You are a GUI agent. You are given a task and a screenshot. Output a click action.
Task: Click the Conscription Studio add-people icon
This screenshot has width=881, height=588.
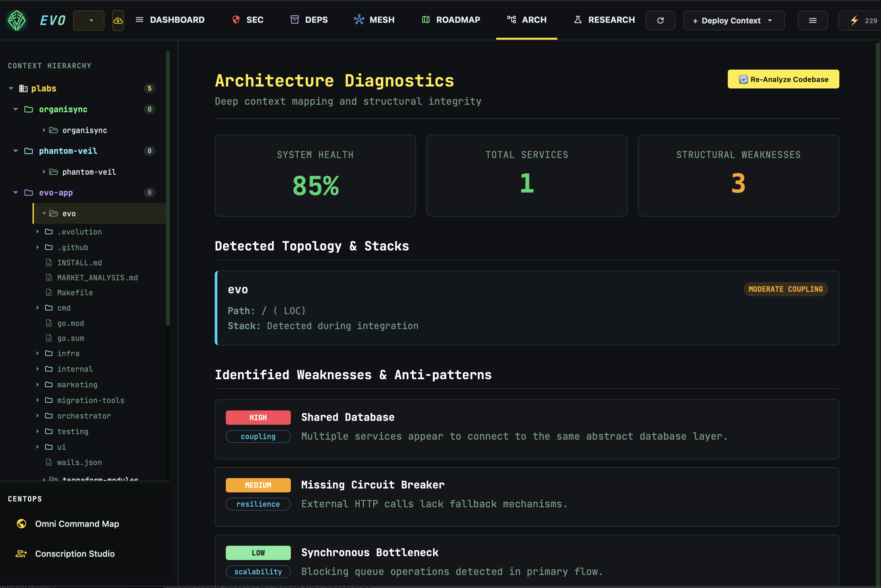click(x=21, y=554)
